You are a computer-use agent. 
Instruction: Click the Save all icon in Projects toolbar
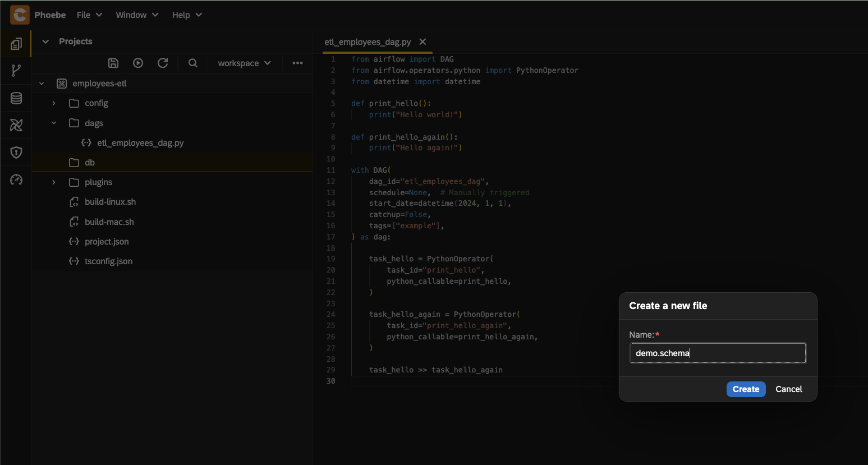[113, 63]
